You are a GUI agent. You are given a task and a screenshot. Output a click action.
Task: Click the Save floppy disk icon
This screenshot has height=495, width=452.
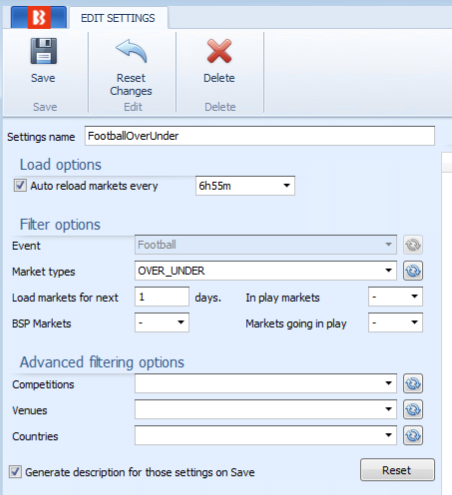tap(44, 51)
